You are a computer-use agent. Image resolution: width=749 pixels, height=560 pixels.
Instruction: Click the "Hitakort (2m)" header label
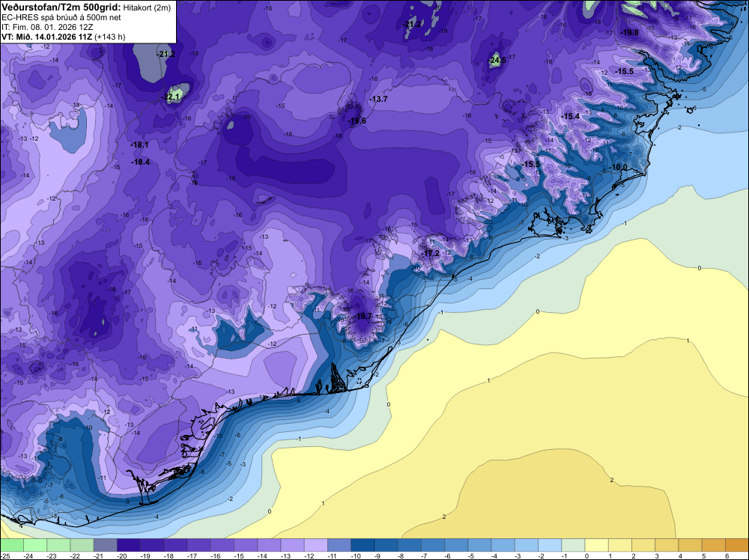click(147, 7)
